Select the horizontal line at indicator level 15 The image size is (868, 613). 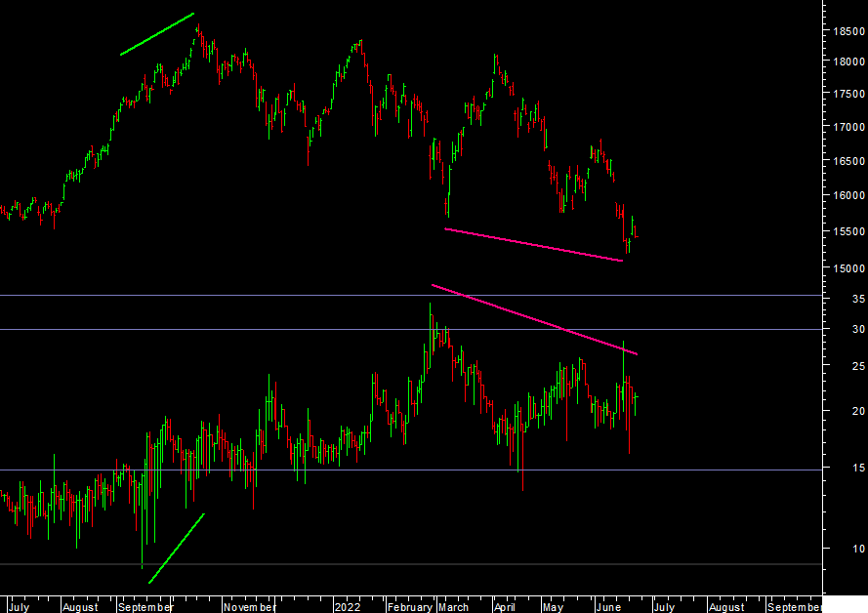tap(411, 470)
